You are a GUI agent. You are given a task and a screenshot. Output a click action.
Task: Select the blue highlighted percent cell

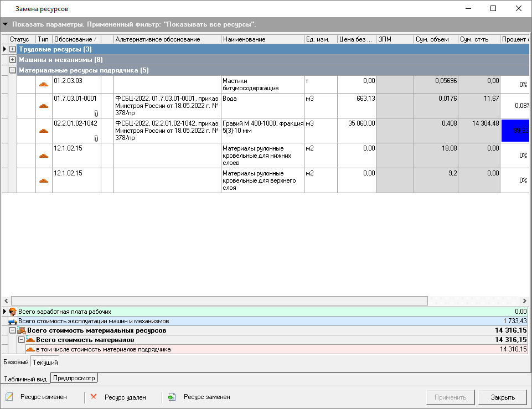pyautogui.click(x=515, y=131)
